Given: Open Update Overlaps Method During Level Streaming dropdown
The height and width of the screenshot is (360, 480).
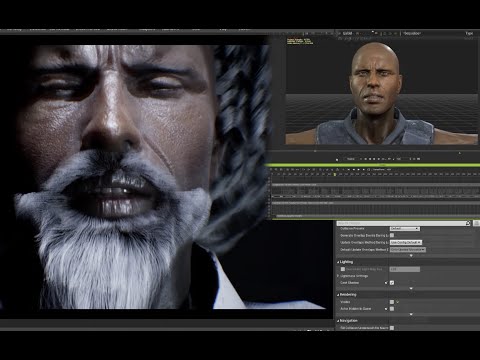Looking at the screenshot, I should click(406, 242).
